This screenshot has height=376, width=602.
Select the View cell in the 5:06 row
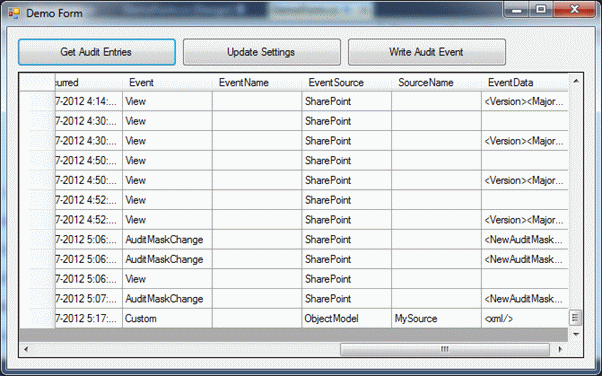point(167,279)
